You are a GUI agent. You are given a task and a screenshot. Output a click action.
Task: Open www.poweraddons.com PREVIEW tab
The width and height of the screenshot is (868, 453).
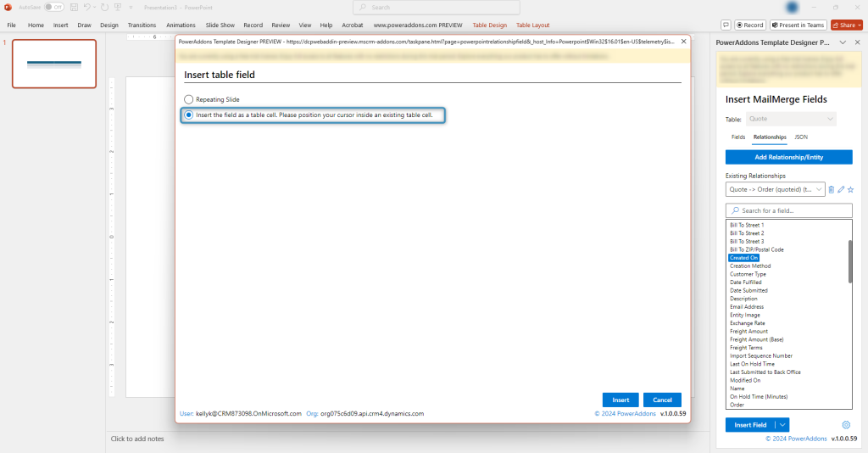pyautogui.click(x=417, y=25)
